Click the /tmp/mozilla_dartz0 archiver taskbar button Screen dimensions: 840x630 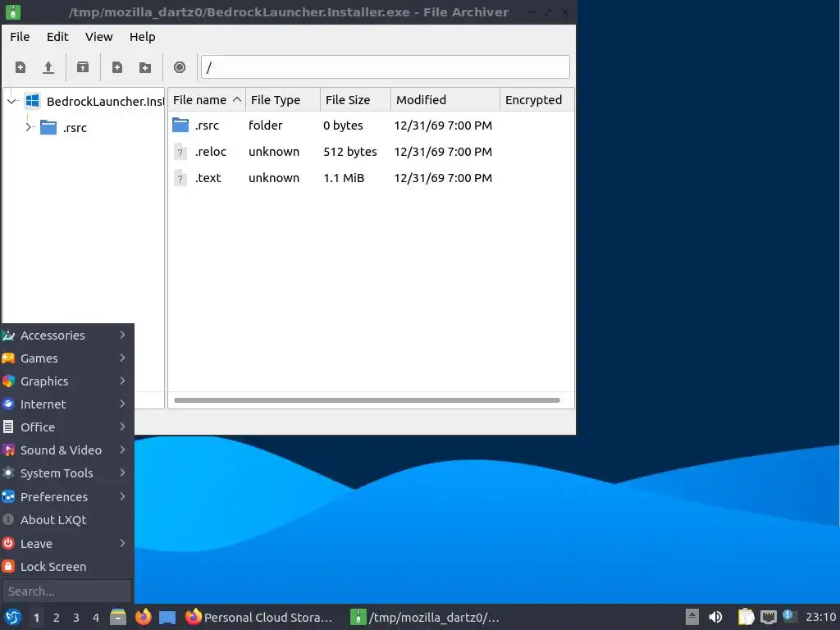(426, 617)
